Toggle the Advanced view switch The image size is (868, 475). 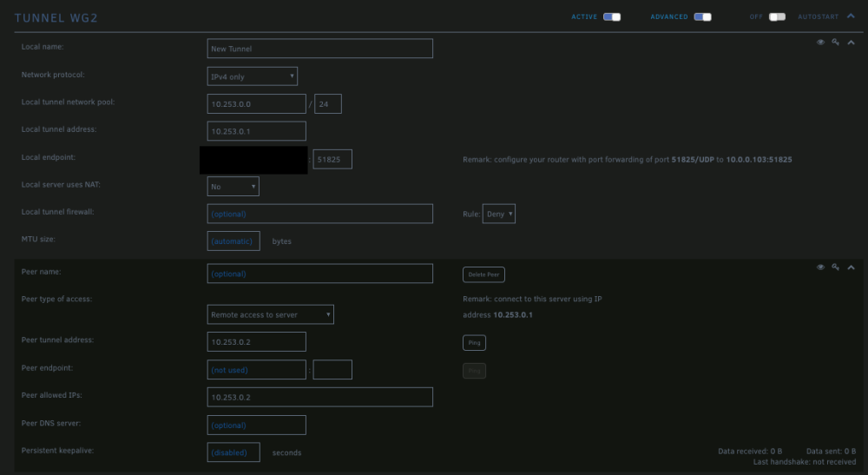(702, 16)
